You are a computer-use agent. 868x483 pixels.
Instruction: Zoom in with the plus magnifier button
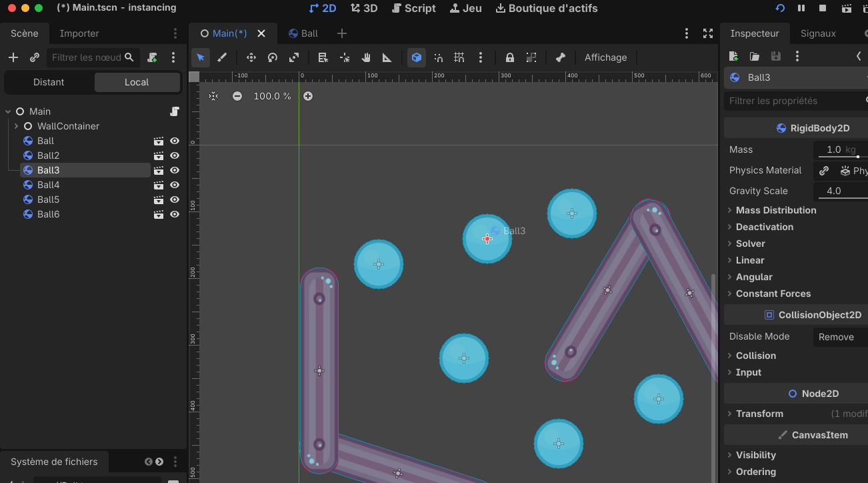point(308,96)
